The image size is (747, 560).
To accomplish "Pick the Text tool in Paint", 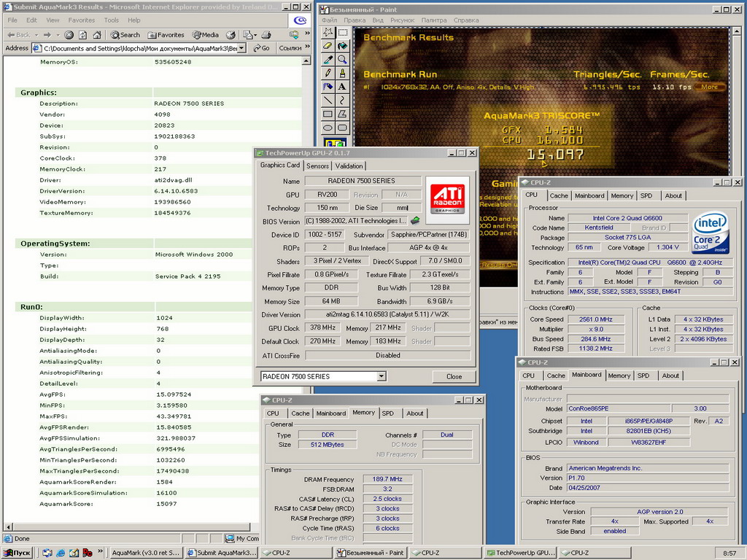I will (x=342, y=87).
